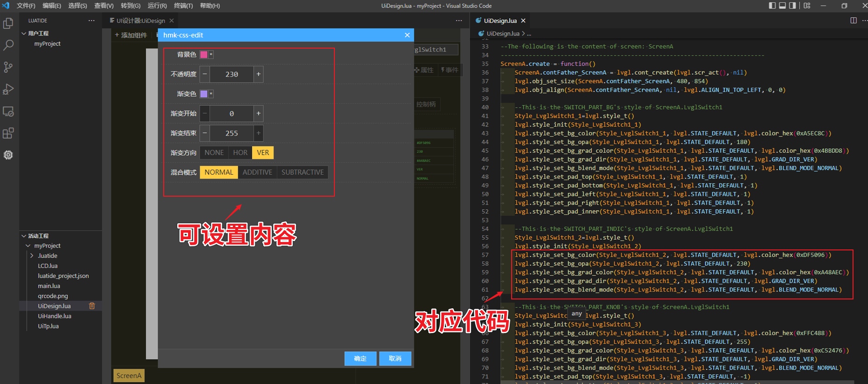This screenshot has height=384, width=868.
Task: Click the trash icon beside UiDesign.lua
Action: tap(92, 306)
